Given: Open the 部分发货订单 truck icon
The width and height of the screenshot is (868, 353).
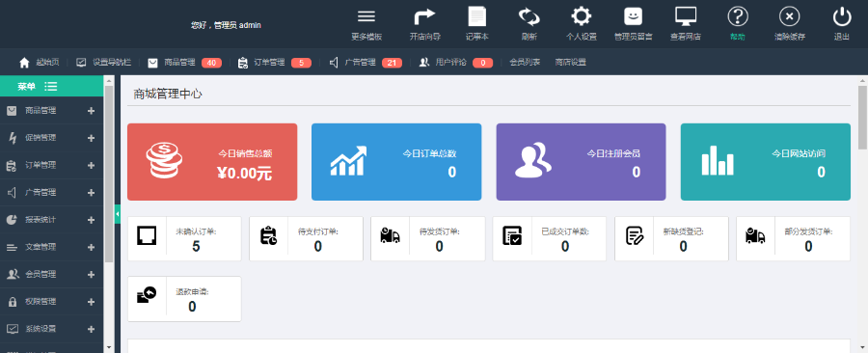Looking at the screenshot, I should pos(755,235).
